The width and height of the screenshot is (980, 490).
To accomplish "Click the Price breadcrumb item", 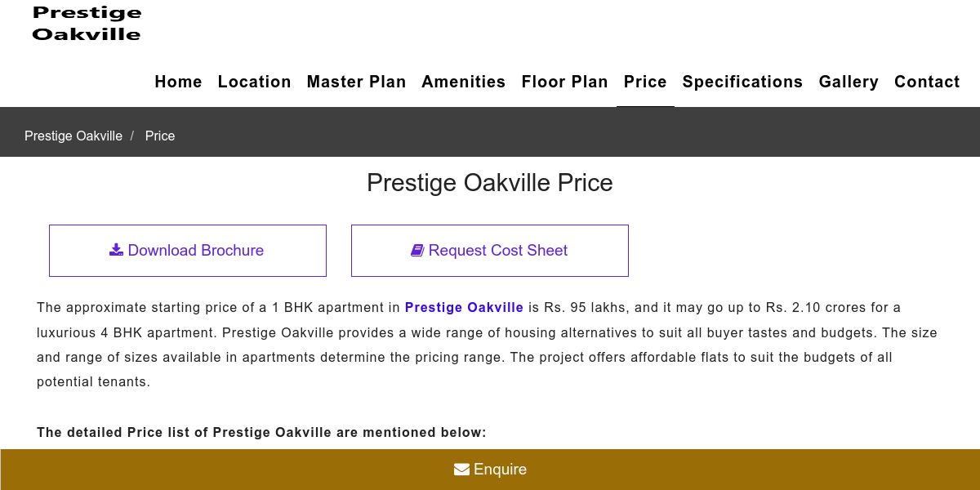I will [x=160, y=136].
